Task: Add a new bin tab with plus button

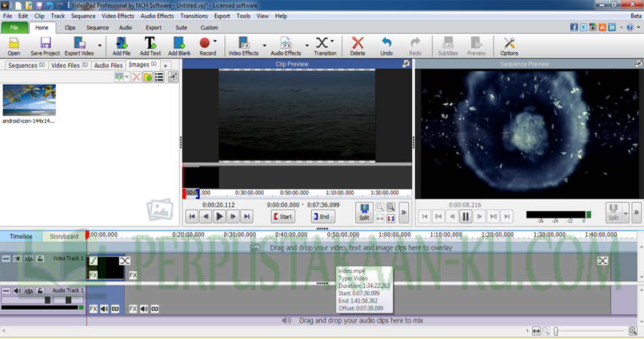Action: pos(165,66)
